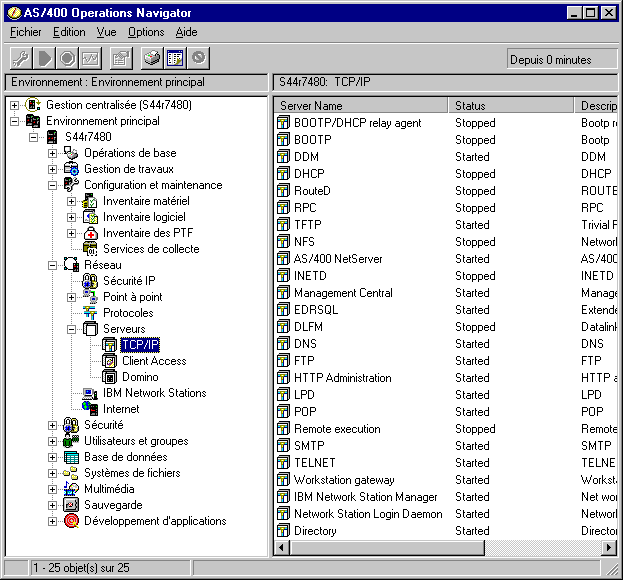
Task: Click the icon beside Directory server
Action: (283, 531)
